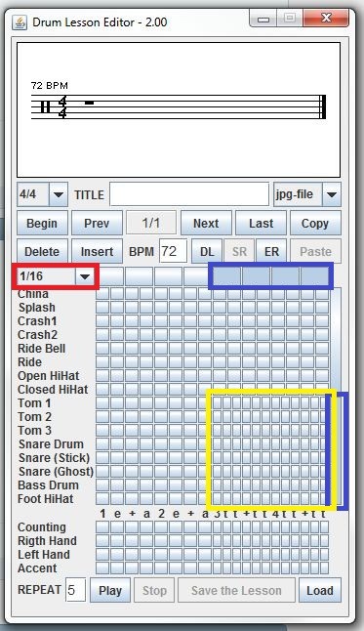Click the Copy button
The image size is (364, 631).
[315, 223]
